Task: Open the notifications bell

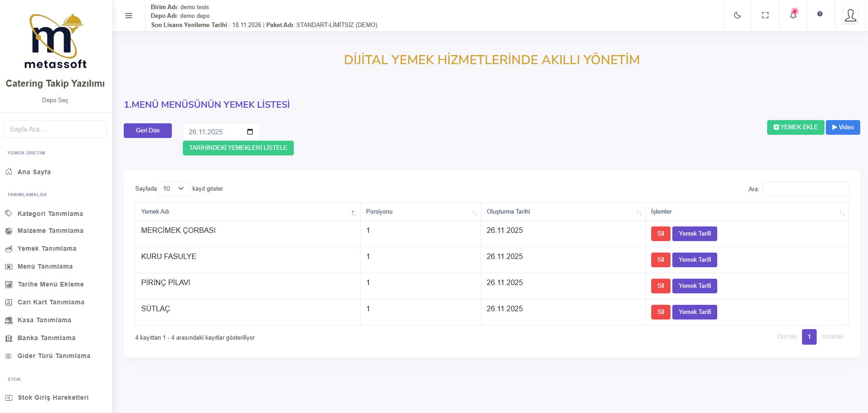Action: (793, 15)
